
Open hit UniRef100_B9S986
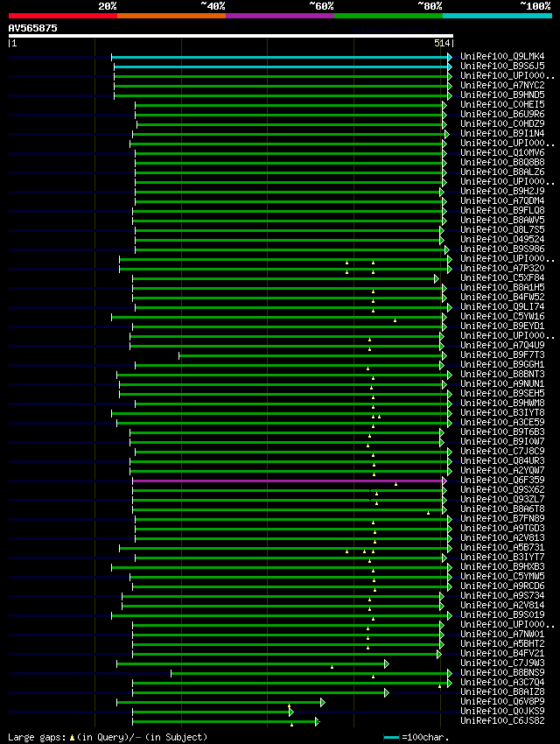pyautogui.click(x=502, y=249)
